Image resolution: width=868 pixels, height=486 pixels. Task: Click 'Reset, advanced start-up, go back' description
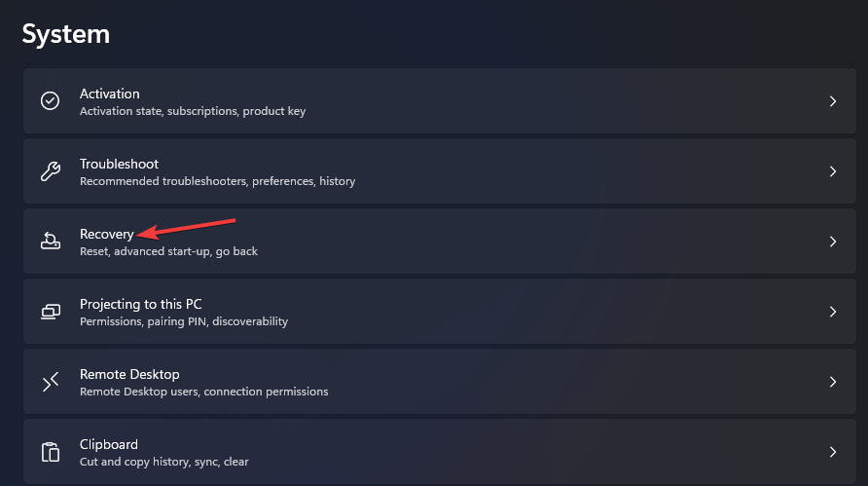(169, 251)
